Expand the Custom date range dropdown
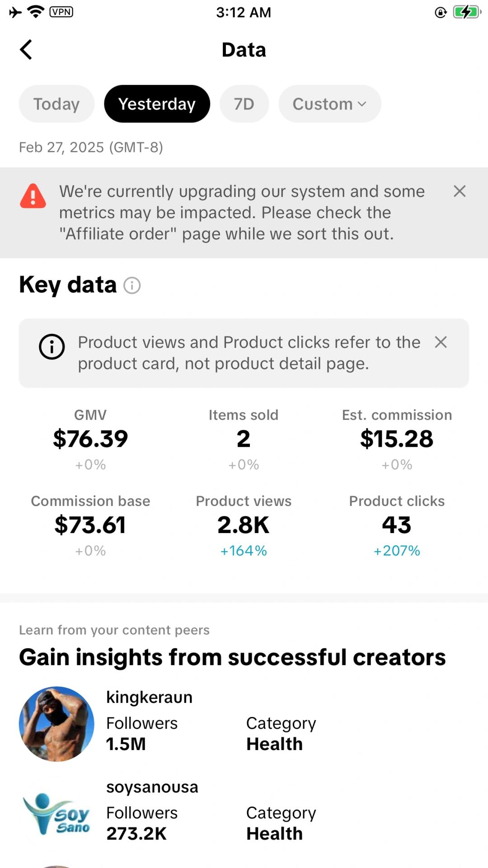 tap(329, 104)
